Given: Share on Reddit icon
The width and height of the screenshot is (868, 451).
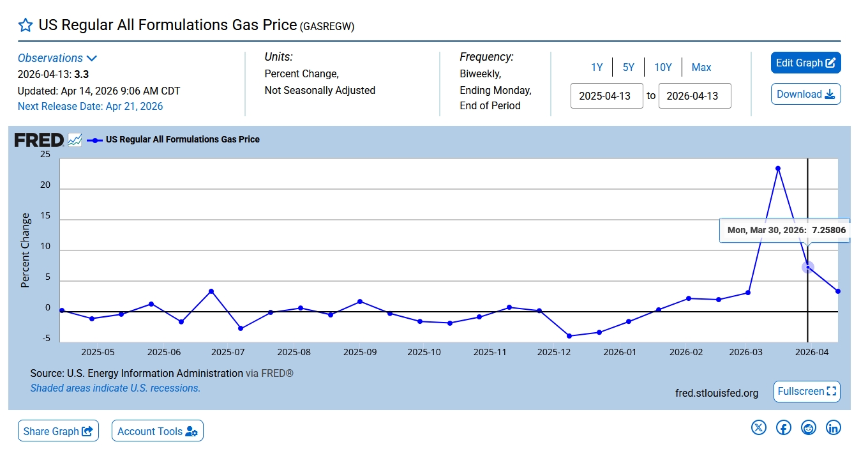Looking at the screenshot, I should click(x=808, y=427).
